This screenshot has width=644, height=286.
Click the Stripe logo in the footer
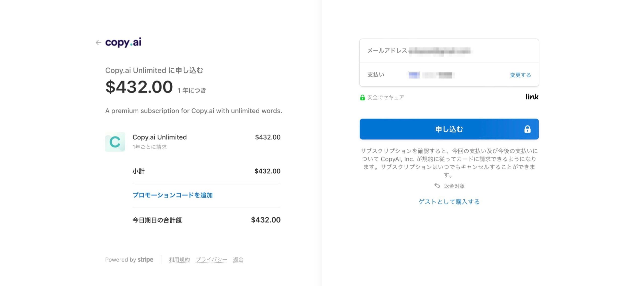click(145, 260)
